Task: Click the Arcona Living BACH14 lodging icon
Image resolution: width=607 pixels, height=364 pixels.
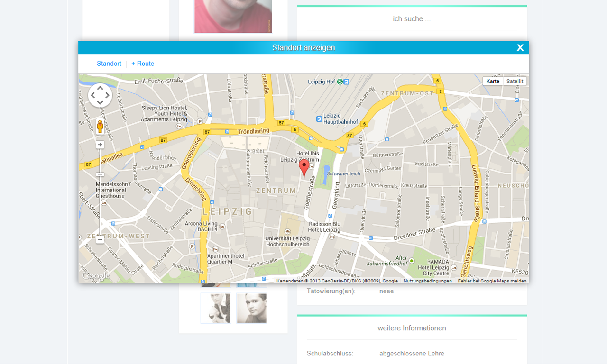Action: [222, 227]
